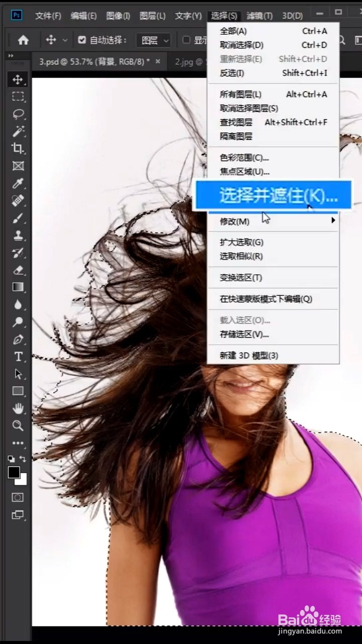Open the 文字(Y) menu
The image size is (362, 644).
click(x=188, y=16)
